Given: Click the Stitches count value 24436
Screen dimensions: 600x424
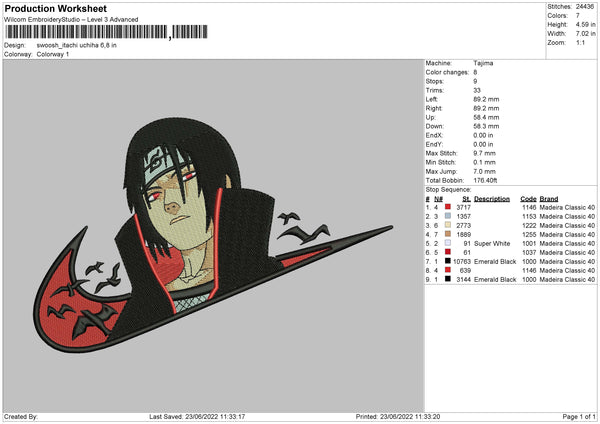Looking at the screenshot, I should point(585,7).
